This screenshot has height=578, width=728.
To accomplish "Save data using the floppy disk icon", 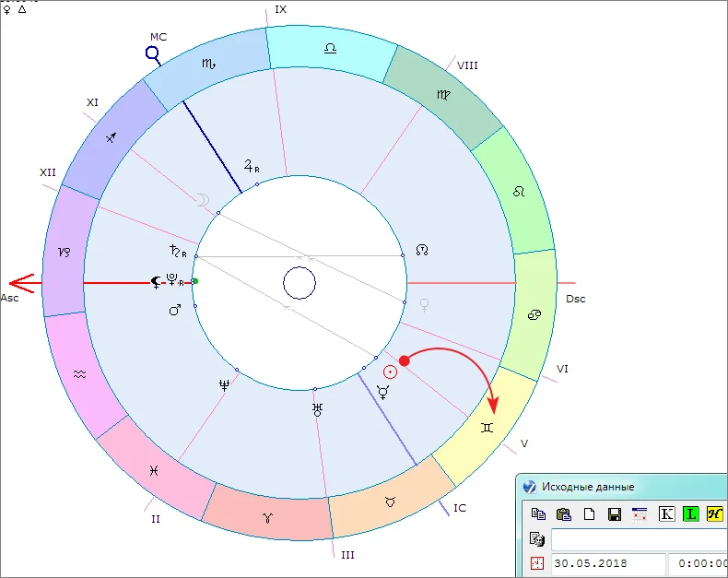I will click(614, 514).
